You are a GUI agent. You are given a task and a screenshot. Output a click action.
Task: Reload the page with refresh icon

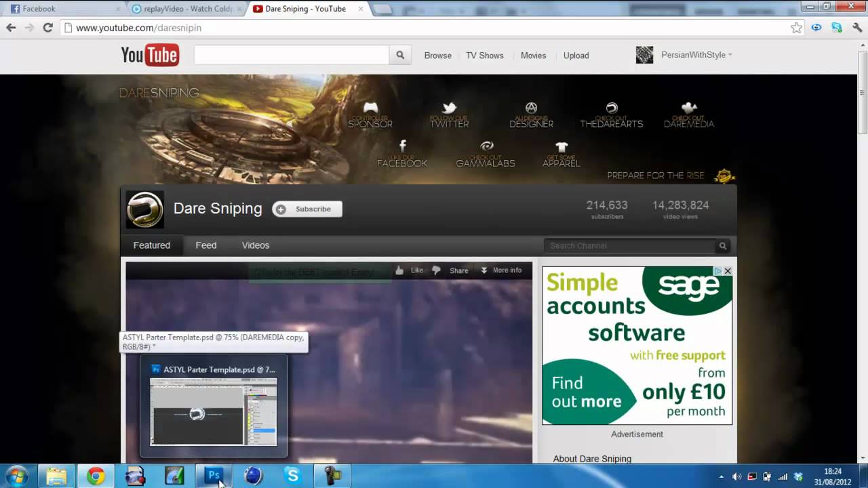point(47,28)
